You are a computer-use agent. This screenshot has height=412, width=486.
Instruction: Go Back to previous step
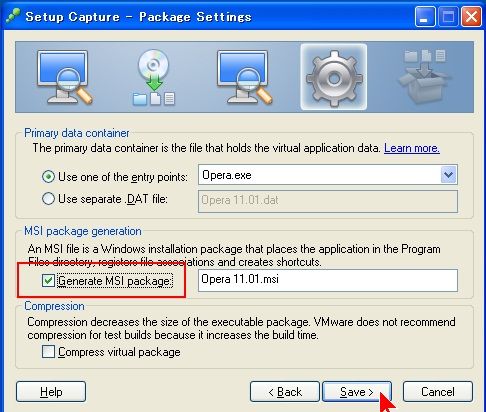point(285,392)
